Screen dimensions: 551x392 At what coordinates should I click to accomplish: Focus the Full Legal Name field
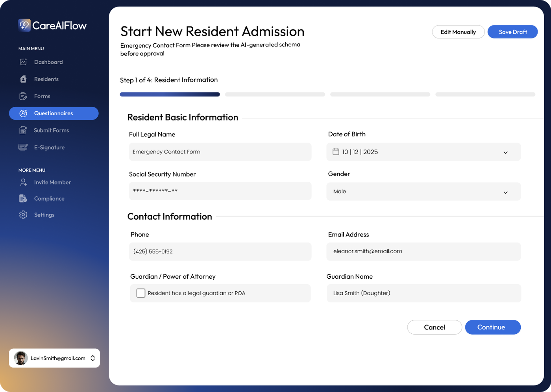(220, 152)
